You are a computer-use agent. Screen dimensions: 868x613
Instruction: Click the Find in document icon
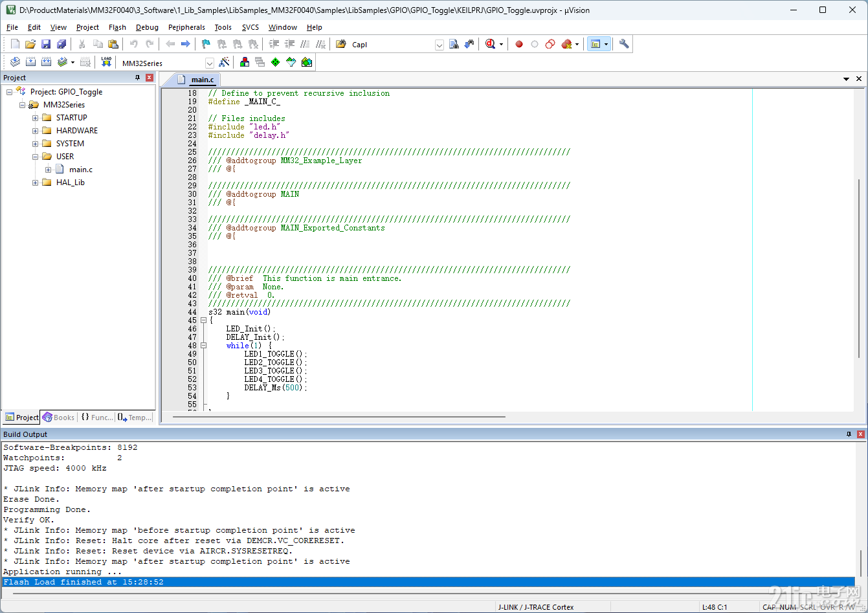(454, 44)
